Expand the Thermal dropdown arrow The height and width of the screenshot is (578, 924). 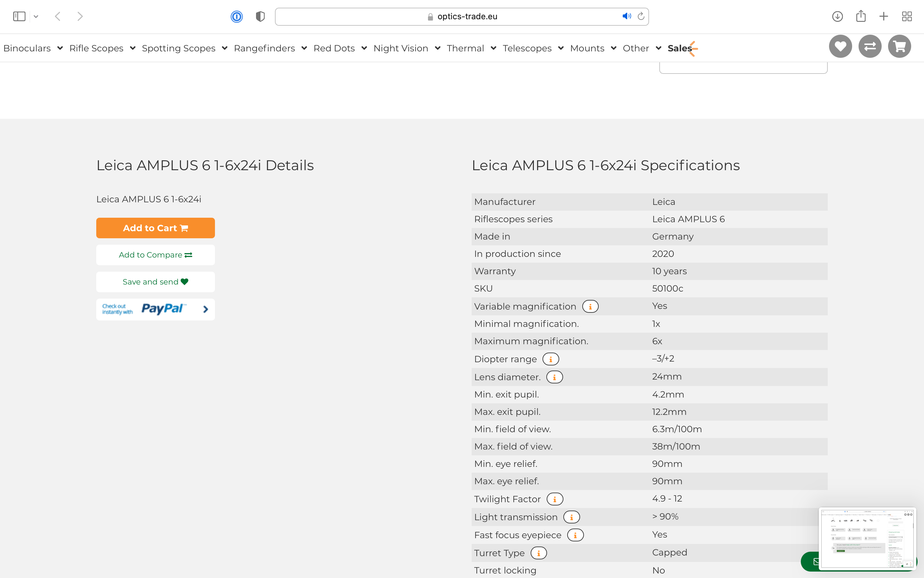point(493,48)
